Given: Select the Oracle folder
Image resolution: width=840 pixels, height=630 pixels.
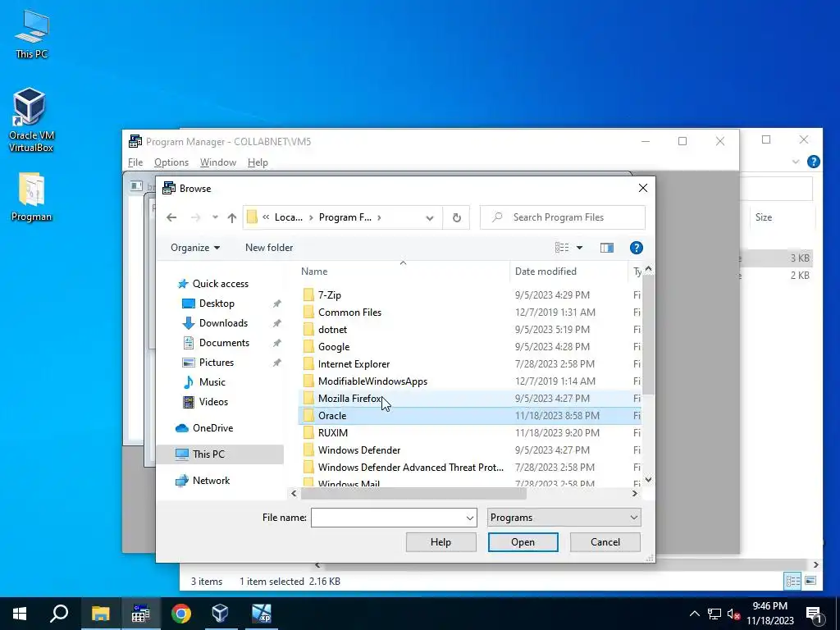Looking at the screenshot, I should [469, 416].
